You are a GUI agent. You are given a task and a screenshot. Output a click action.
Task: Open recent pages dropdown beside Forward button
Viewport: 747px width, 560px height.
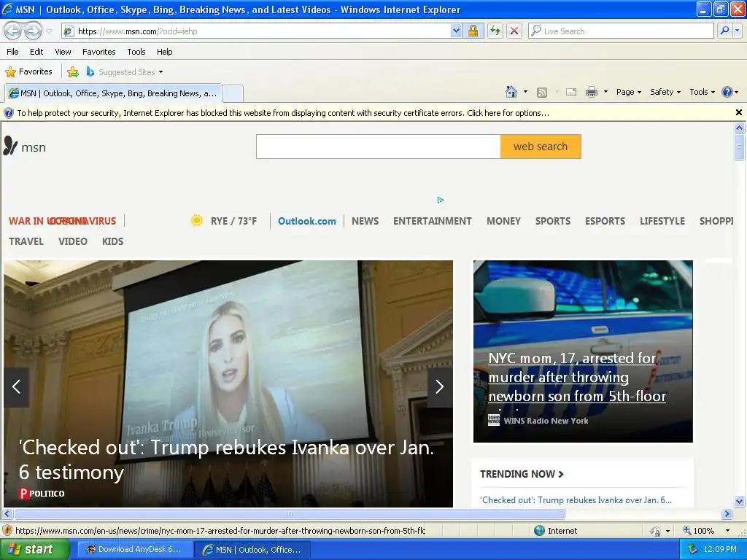49,31
